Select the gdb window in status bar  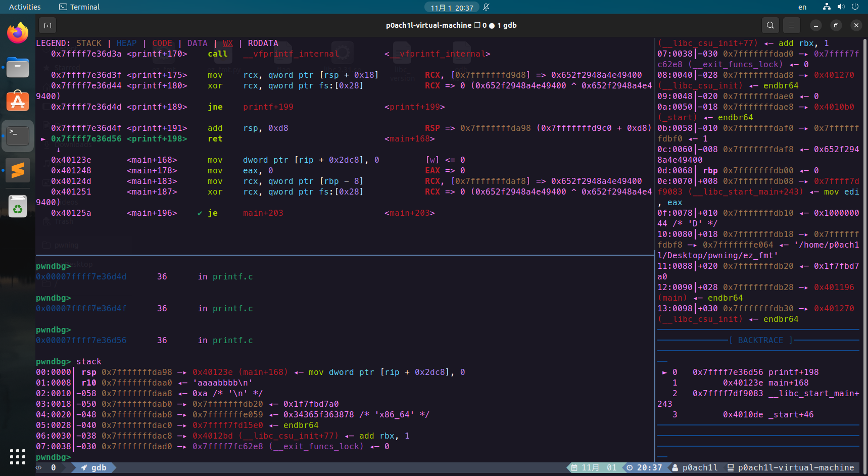click(94, 468)
